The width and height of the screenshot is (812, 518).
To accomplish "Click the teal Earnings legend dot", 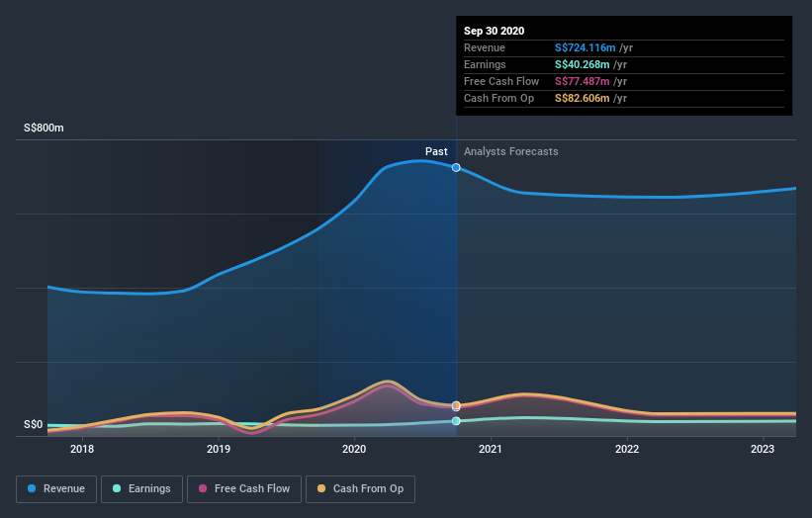I will point(117,488).
